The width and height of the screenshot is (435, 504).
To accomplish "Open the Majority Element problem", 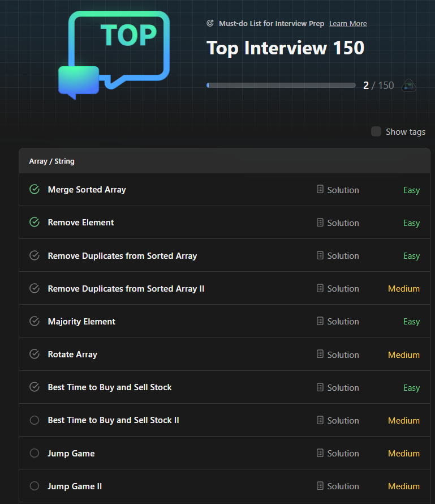I will pyautogui.click(x=81, y=322).
